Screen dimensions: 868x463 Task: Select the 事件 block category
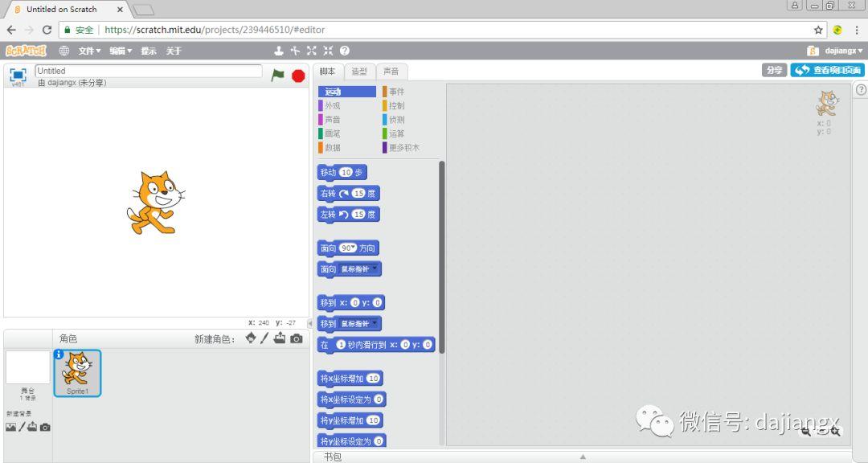pyautogui.click(x=410, y=92)
